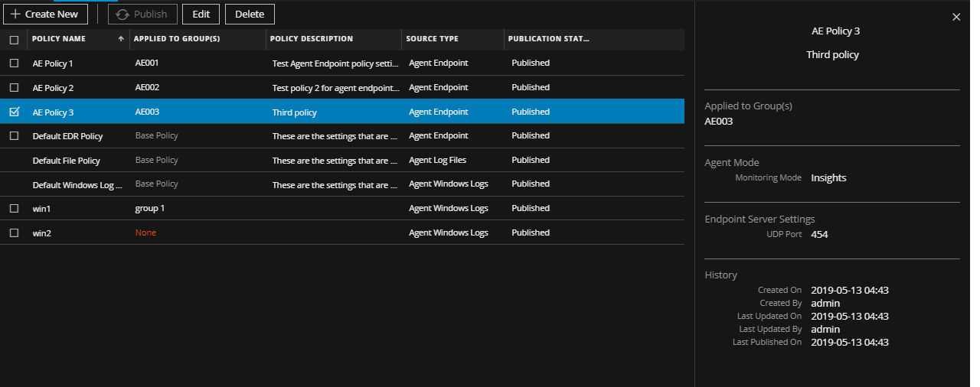Select the Default File Policy row
The height and width of the screenshot is (387, 980).
66,161
